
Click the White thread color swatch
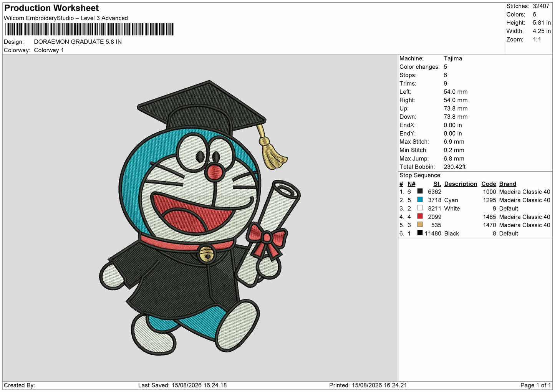[420, 208]
